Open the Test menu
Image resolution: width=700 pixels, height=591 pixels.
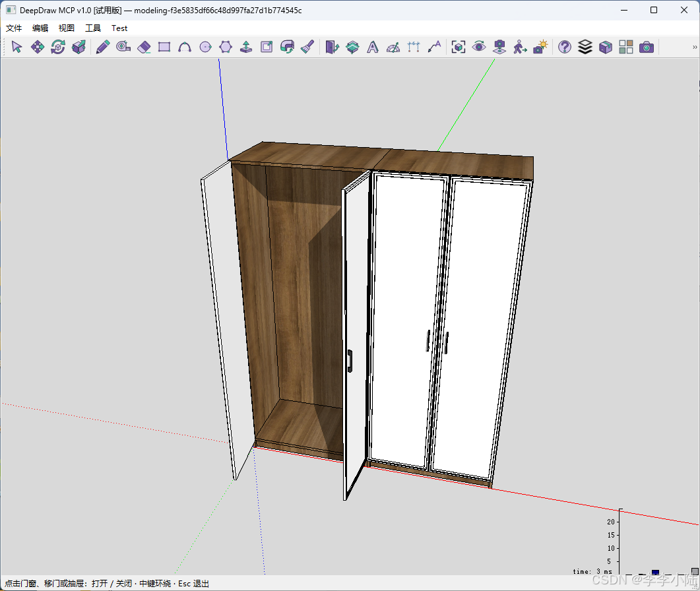pos(119,28)
